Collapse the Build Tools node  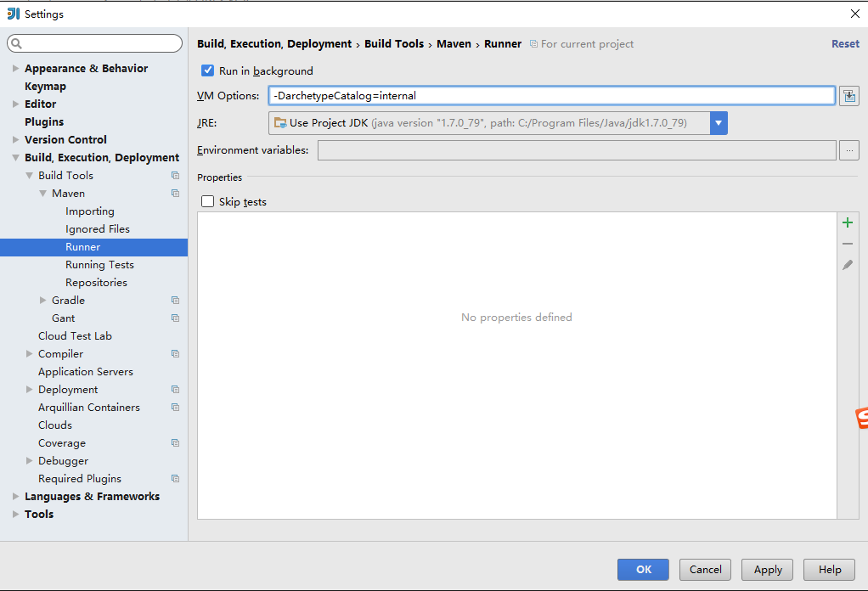click(x=30, y=176)
